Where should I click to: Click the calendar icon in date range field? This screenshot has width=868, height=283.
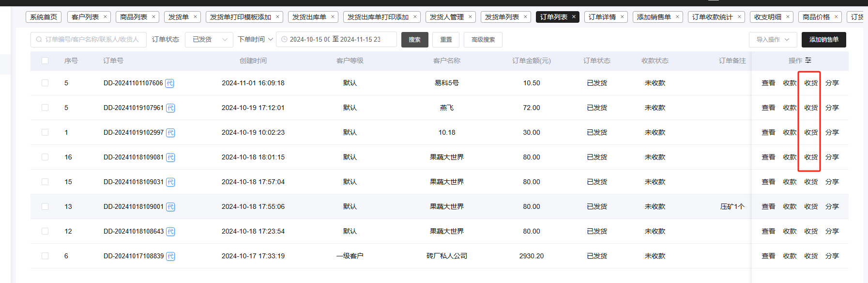tap(284, 40)
